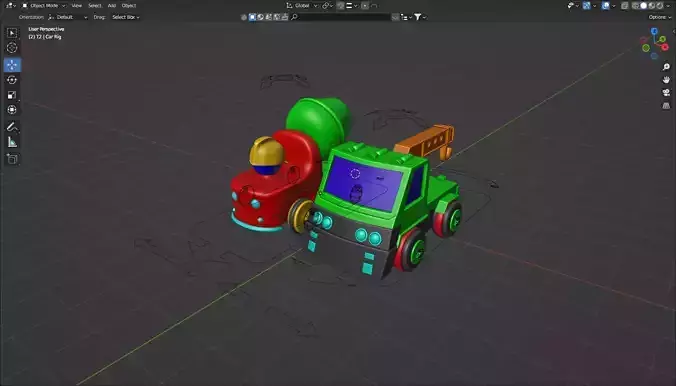Switch perspective/orthographic view icon

(666, 106)
